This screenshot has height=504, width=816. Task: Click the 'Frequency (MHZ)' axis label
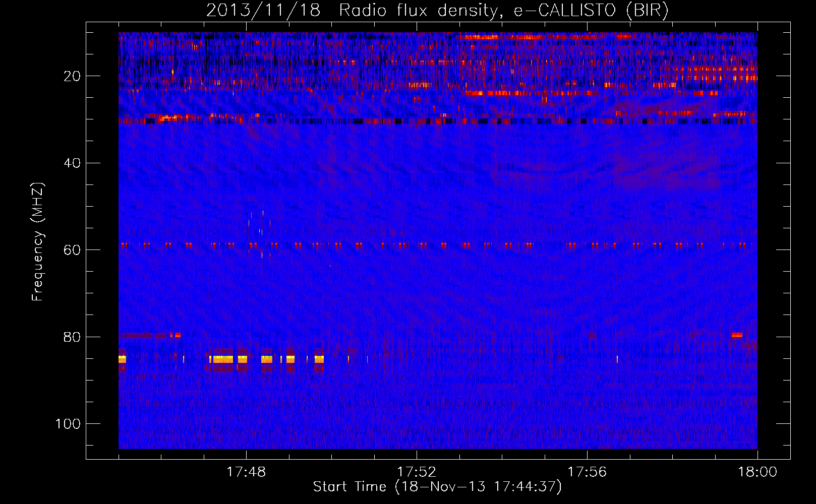click(38, 242)
